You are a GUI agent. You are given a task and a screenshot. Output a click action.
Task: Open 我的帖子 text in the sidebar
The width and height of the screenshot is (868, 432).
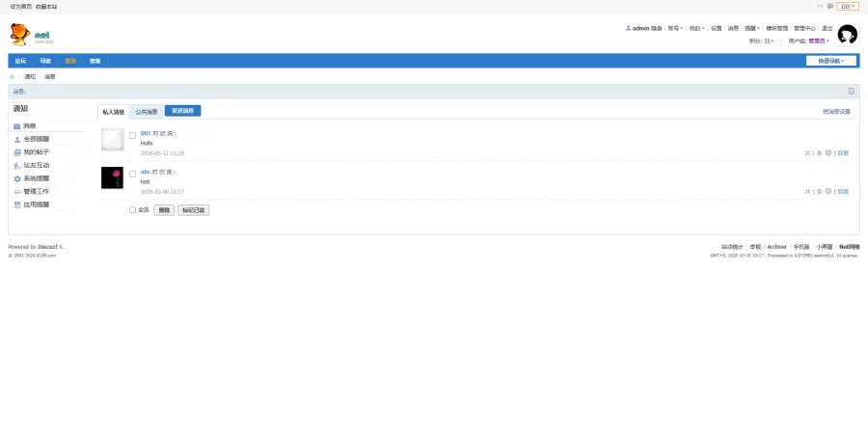[37, 152]
